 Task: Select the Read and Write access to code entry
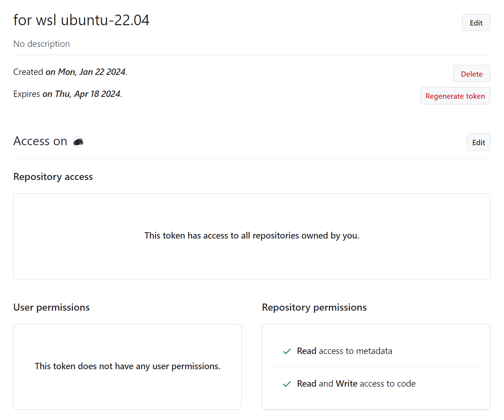coord(356,384)
